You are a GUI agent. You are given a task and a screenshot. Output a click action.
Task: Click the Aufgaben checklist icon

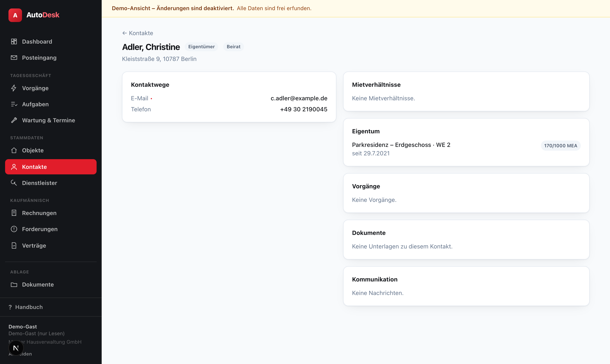[14, 104]
